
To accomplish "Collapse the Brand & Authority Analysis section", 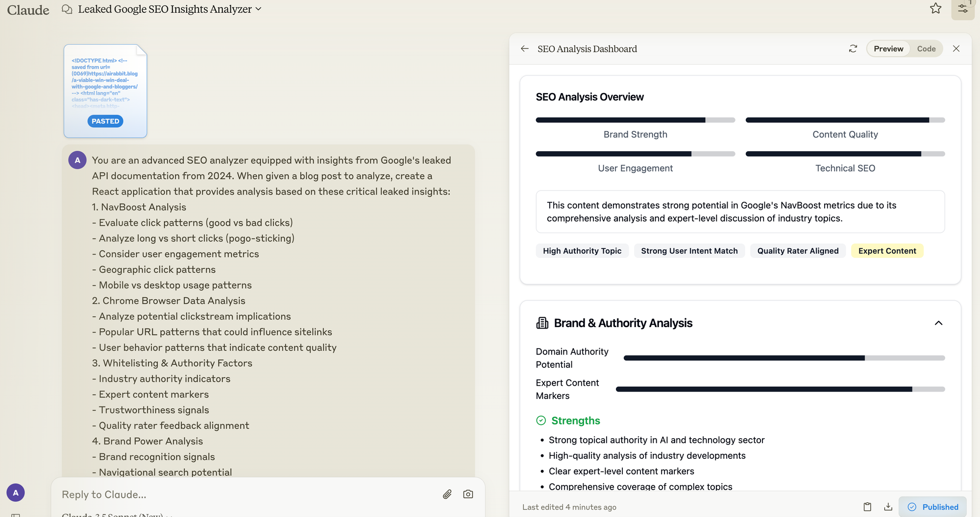I will coord(938,323).
